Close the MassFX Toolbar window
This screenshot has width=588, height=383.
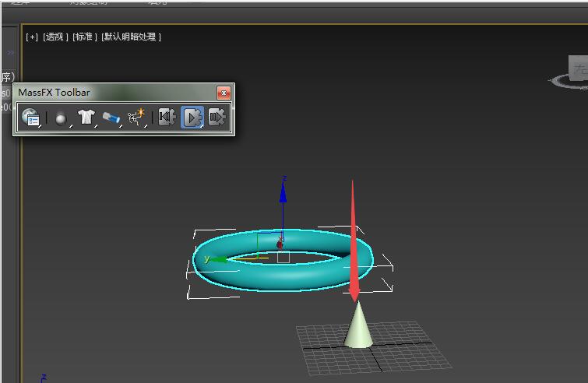pyautogui.click(x=224, y=93)
